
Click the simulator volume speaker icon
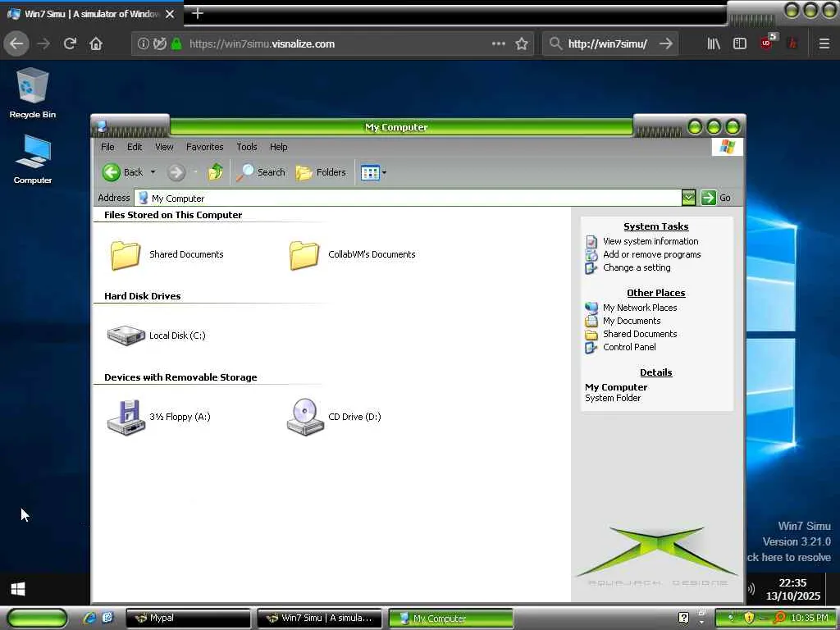[x=751, y=589]
